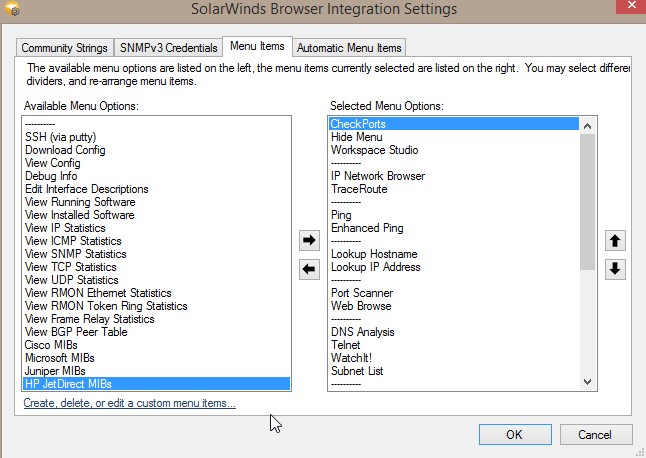This screenshot has height=458, width=646.
Task: Move selected option back to available list
Action: (x=309, y=269)
